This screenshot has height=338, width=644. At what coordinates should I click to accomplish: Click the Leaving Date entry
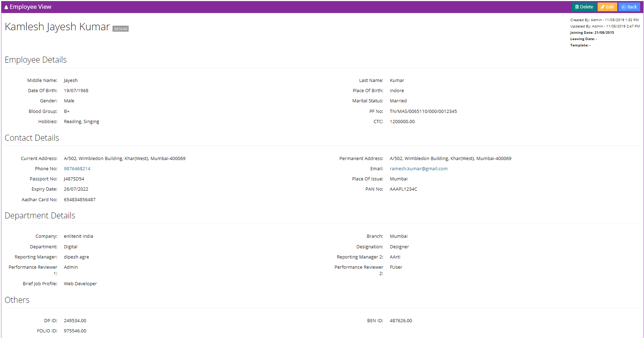coord(584,39)
